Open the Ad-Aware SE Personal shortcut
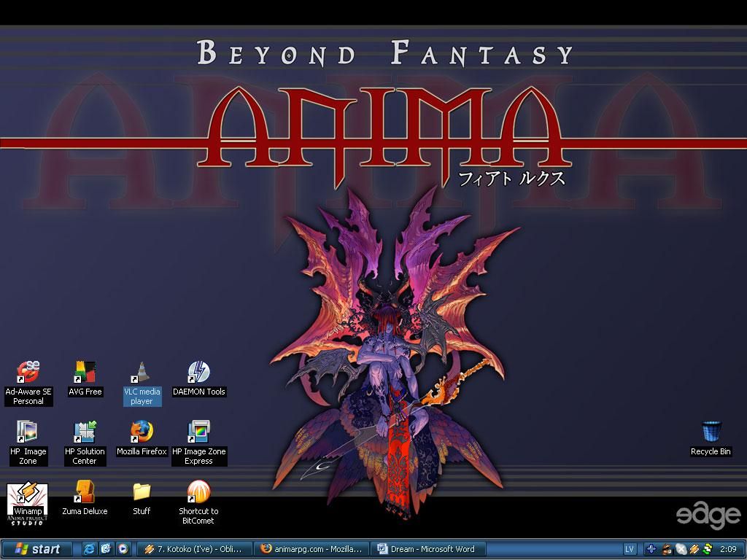 coord(28,383)
